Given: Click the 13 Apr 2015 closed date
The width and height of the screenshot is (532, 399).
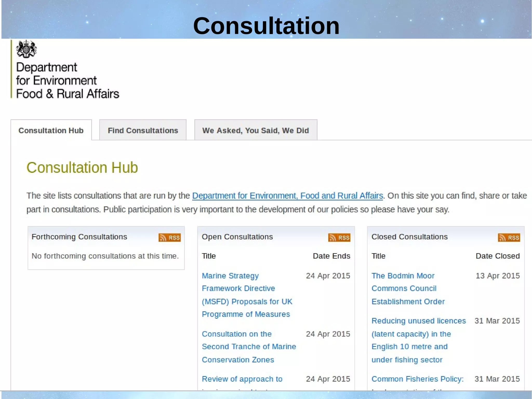Looking at the screenshot, I should click(498, 276).
